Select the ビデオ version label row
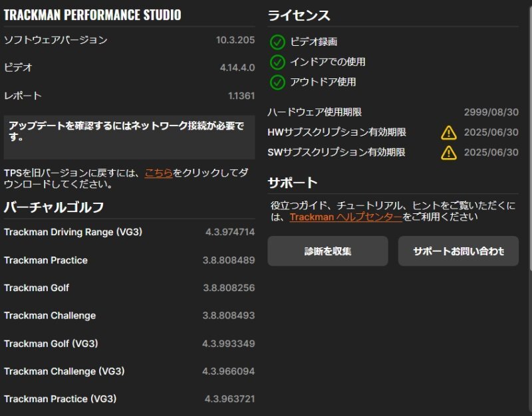This screenshot has height=416, width=532. coord(129,68)
